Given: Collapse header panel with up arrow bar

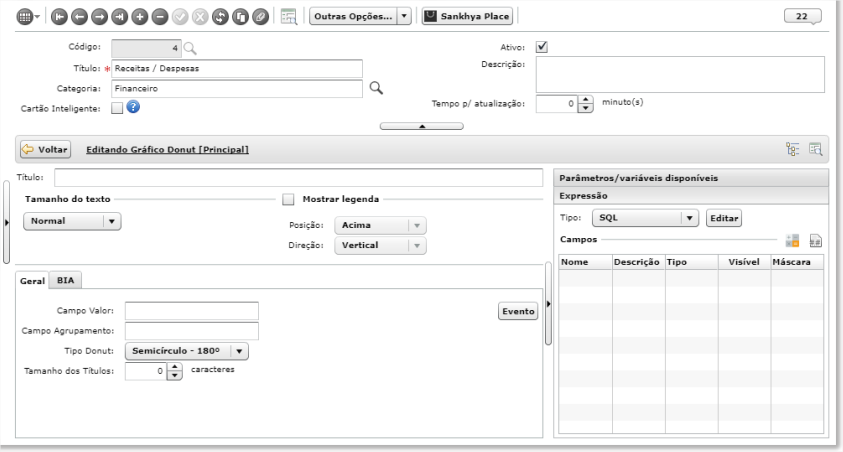Looking at the screenshot, I should [x=422, y=126].
